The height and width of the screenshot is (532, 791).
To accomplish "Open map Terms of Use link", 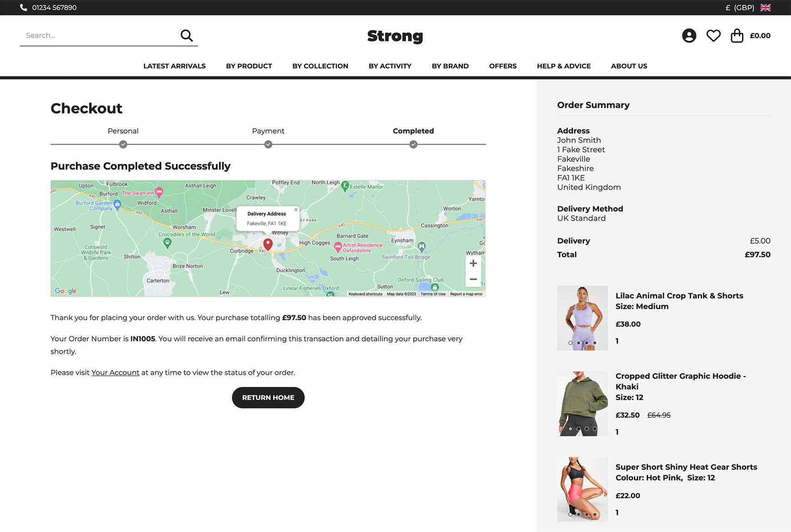I will (x=433, y=294).
